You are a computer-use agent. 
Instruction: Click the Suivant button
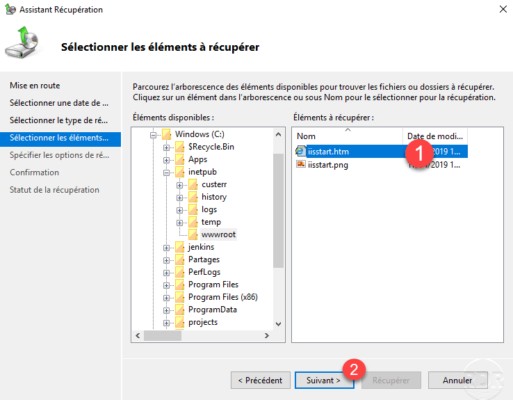click(x=324, y=380)
